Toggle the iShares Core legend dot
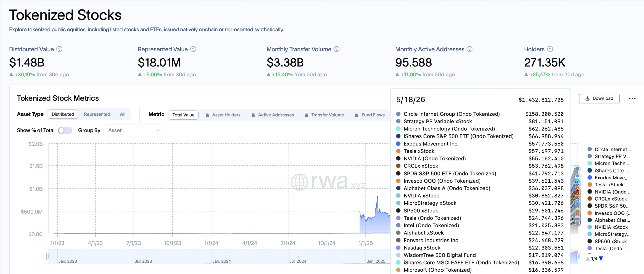The image size is (644, 274). coord(590,170)
